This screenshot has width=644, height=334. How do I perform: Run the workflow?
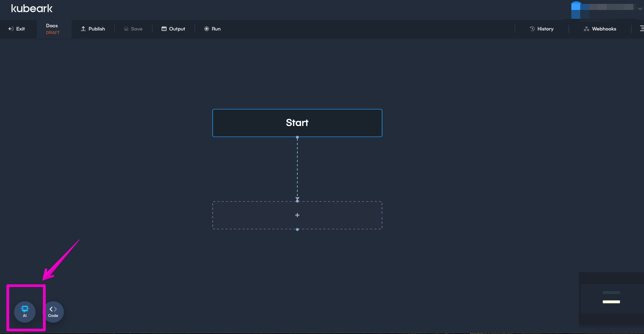click(212, 29)
